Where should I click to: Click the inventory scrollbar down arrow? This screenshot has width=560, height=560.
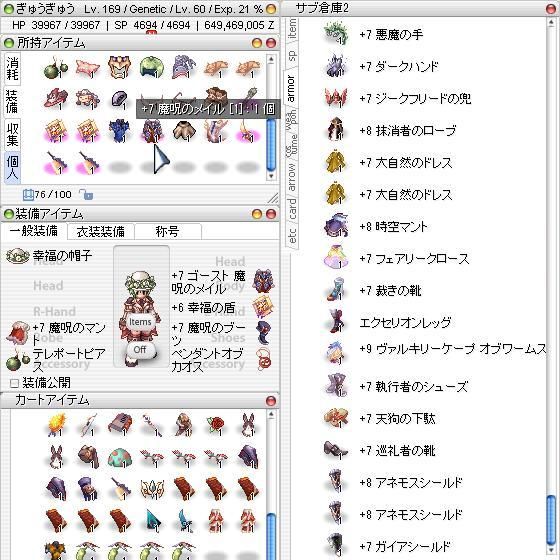pyautogui.click(x=271, y=176)
